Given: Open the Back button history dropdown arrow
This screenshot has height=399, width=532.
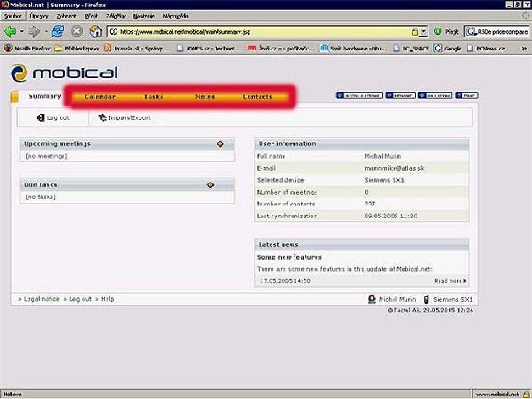Looking at the screenshot, I should (x=21, y=32).
